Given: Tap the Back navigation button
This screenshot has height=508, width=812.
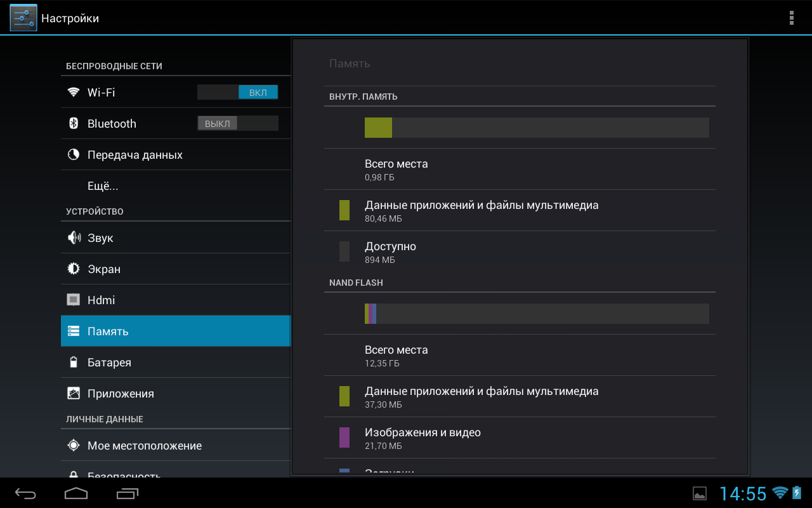Looking at the screenshot, I should 26,493.
